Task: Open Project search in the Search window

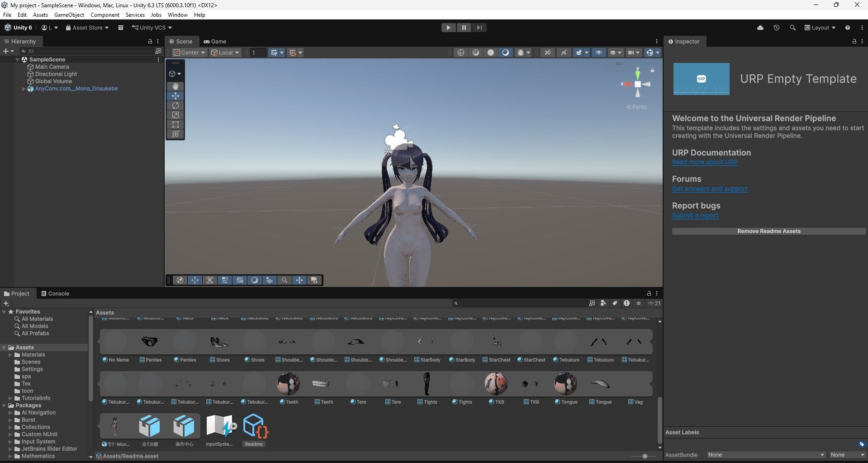Action: point(592,303)
